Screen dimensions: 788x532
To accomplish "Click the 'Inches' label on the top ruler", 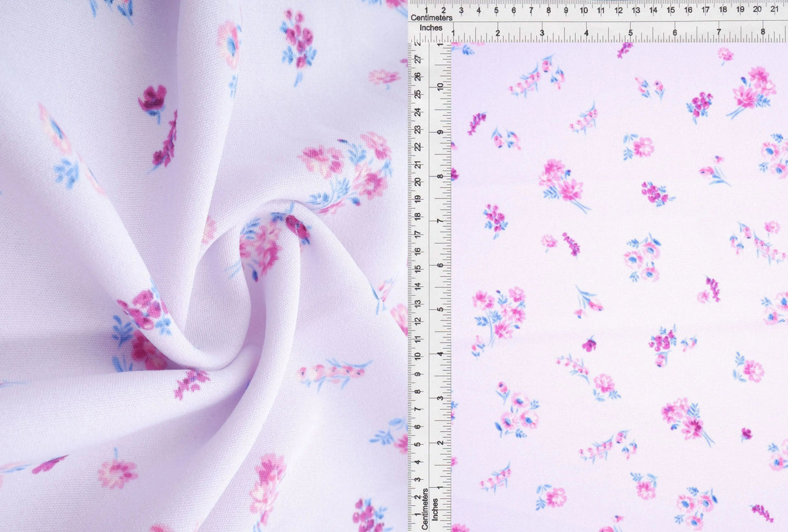I will (x=431, y=27).
